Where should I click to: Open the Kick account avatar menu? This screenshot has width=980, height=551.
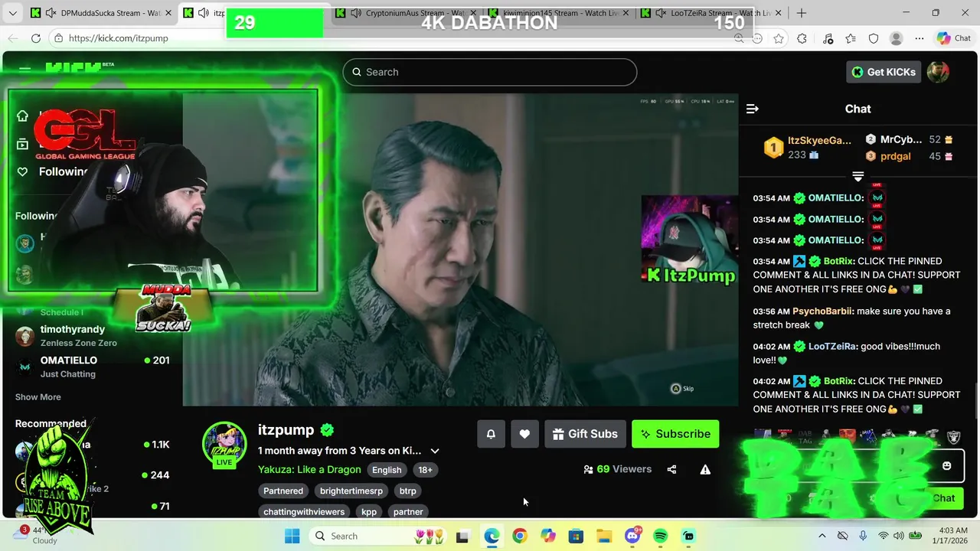point(938,72)
